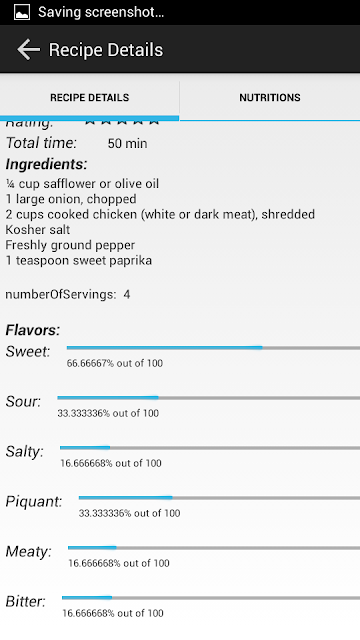
Task: Tap the Ingredients heading
Action: pos(47,164)
